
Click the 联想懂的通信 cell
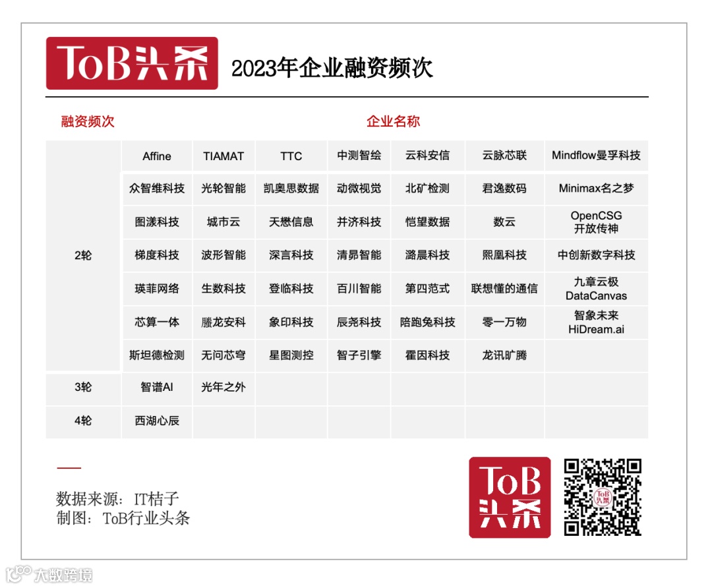click(504, 289)
